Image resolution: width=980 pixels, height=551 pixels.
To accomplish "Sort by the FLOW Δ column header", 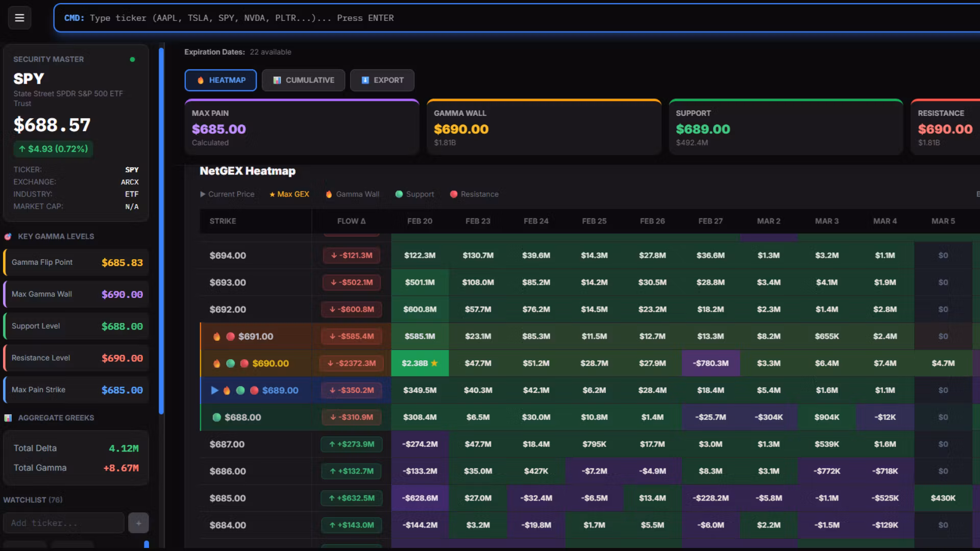I will click(351, 221).
